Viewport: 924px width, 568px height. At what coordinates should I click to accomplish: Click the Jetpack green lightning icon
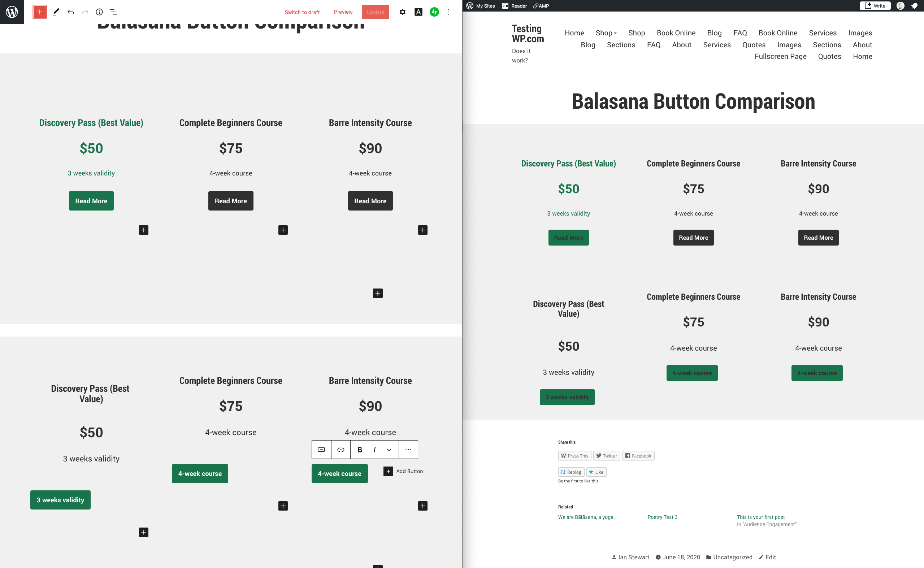pyautogui.click(x=434, y=12)
